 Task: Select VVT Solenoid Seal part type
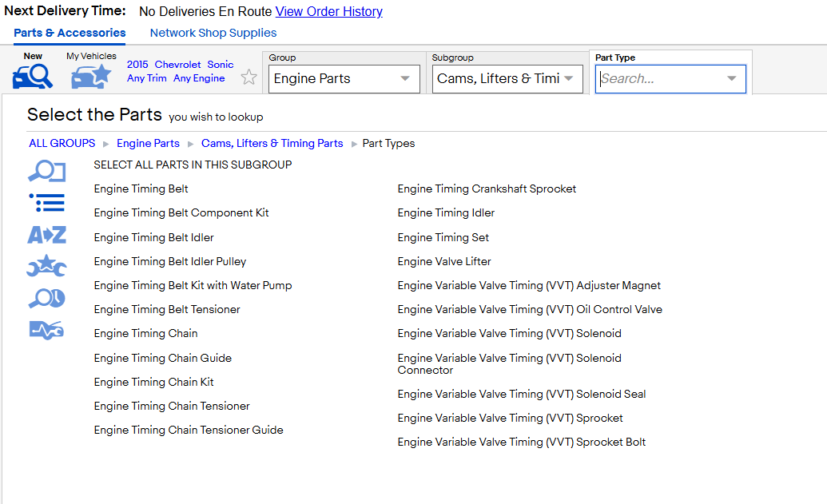coord(522,395)
